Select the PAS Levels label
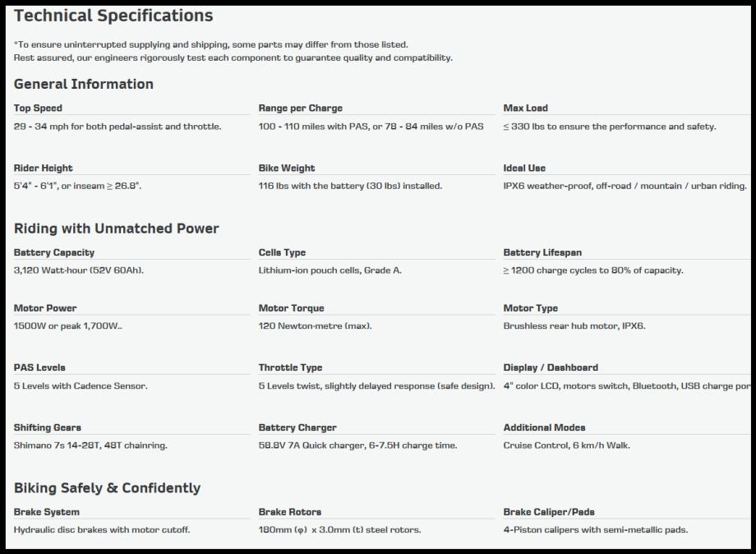The height and width of the screenshot is (554, 756). coord(39,368)
